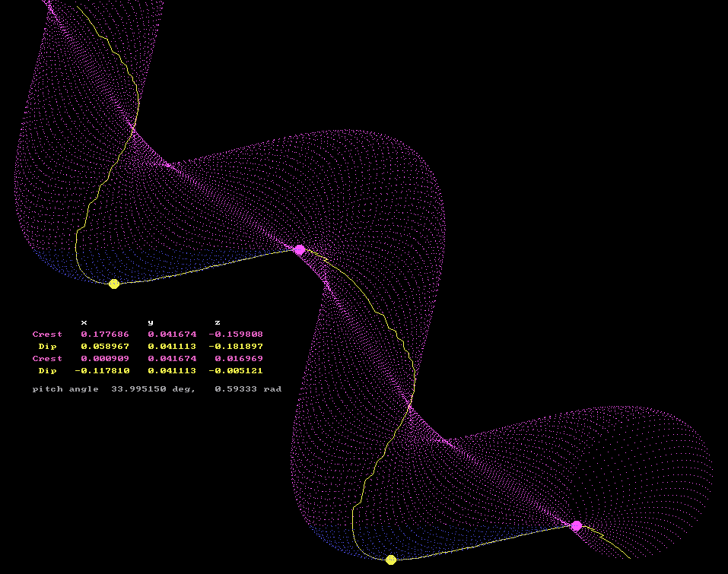Click the z column header
Image resolution: width=728 pixels, height=574 pixels.
[x=218, y=322]
